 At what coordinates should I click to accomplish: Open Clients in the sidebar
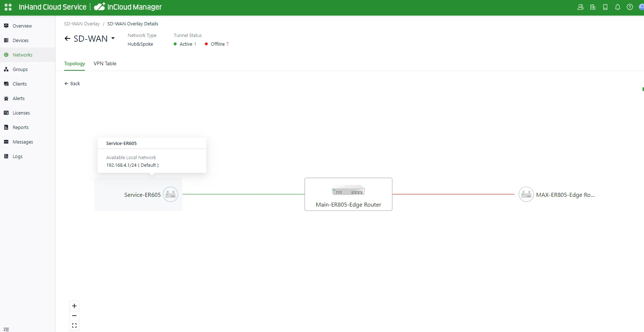pos(28,84)
